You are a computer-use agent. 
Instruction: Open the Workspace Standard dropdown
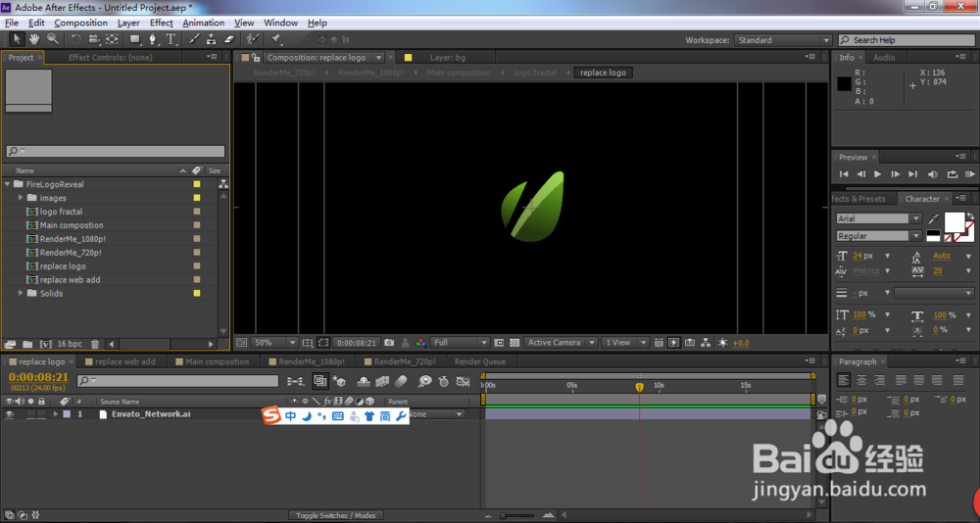(782, 40)
